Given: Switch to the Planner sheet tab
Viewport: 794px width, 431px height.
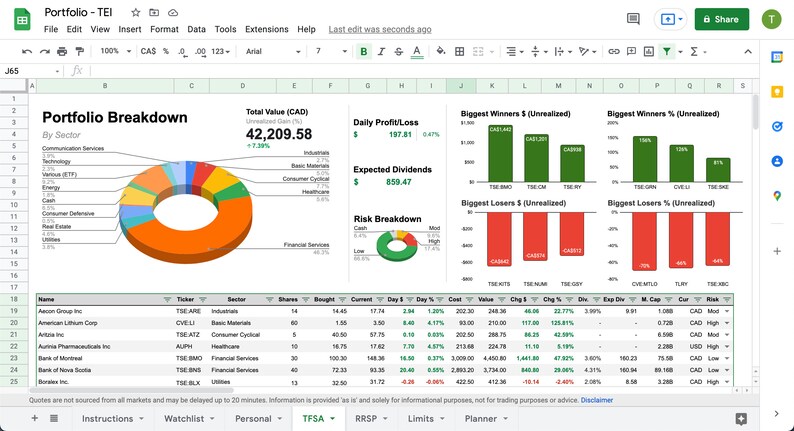Looking at the screenshot, I should point(486,418).
